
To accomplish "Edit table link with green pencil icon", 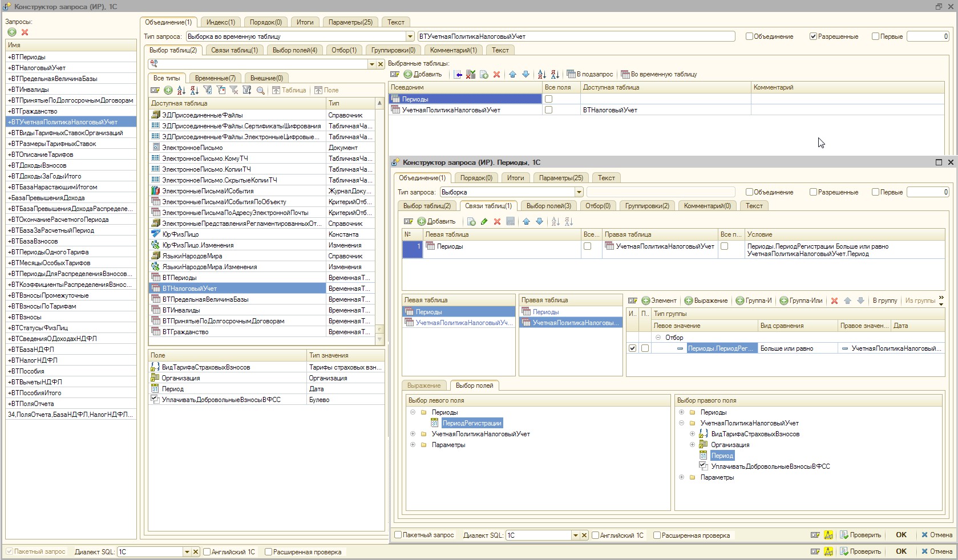I will [x=484, y=221].
